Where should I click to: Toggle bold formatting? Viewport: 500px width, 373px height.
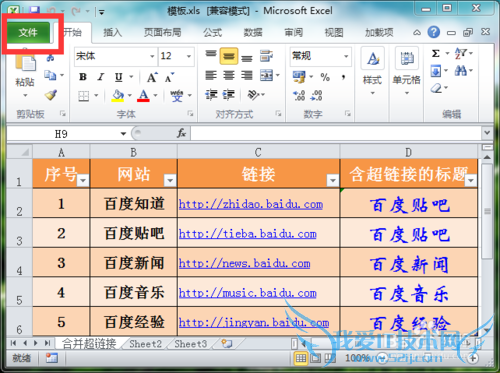pos(83,77)
